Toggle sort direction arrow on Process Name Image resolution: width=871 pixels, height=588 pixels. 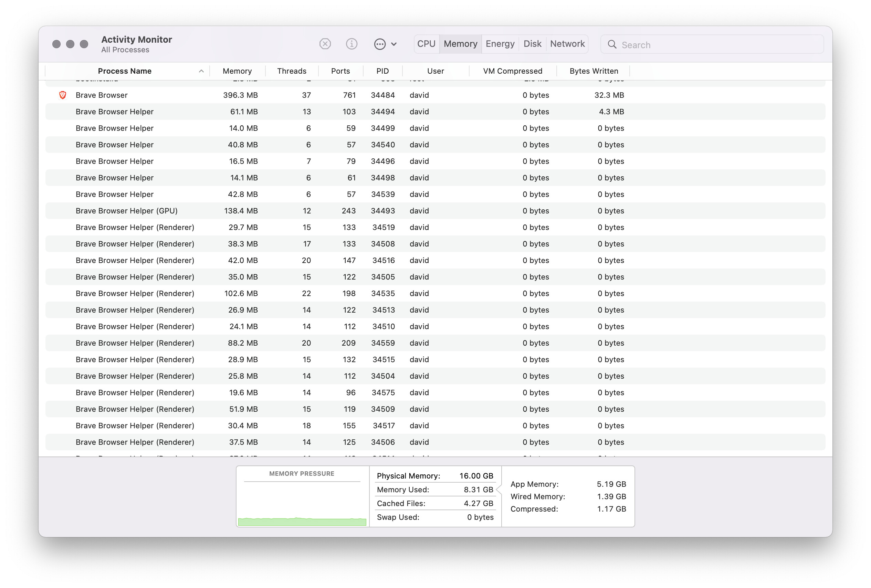[x=201, y=71]
